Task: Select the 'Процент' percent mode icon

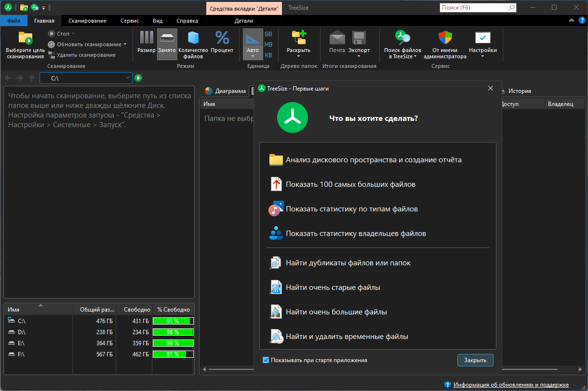Action: tap(222, 38)
